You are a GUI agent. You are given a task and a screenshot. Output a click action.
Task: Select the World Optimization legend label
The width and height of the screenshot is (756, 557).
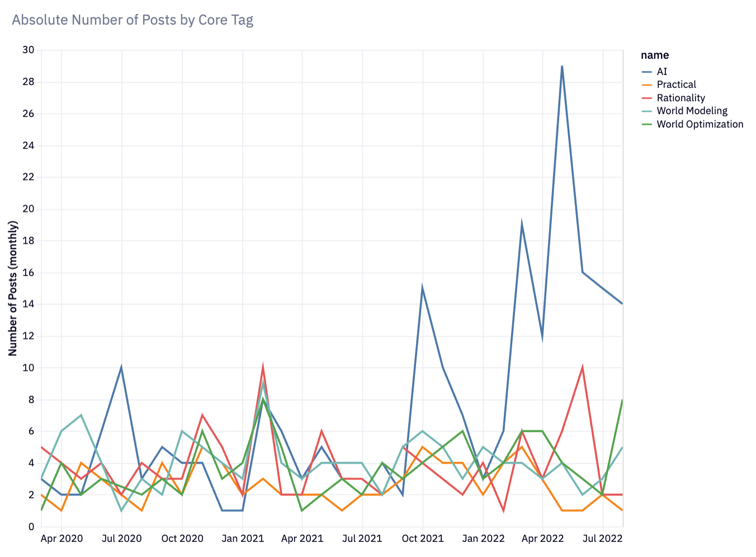[700, 124]
